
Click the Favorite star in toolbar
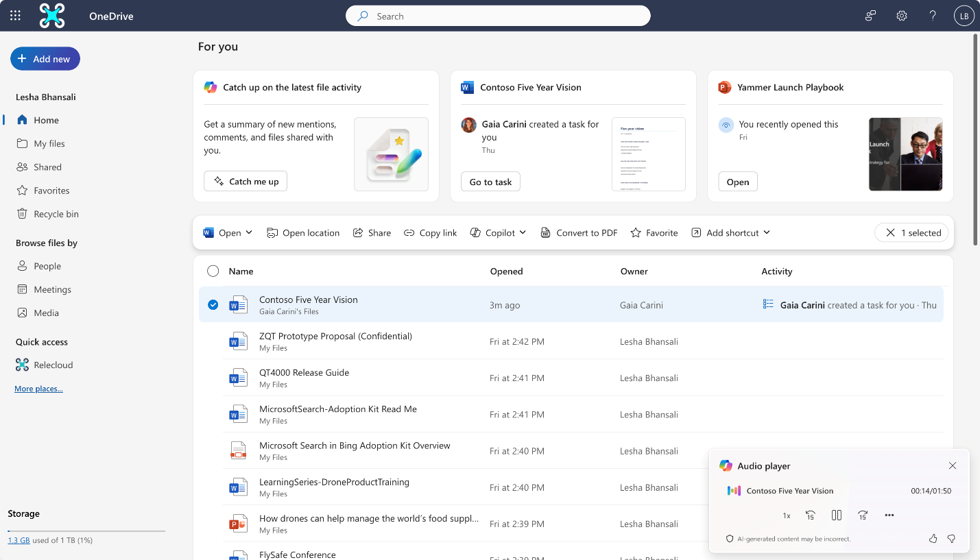tap(654, 233)
